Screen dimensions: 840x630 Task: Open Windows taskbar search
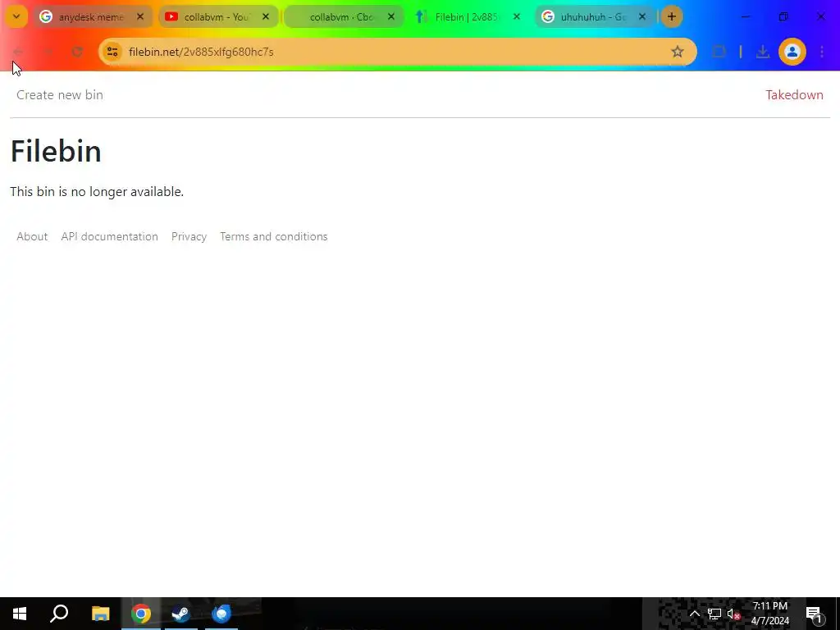pyautogui.click(x=59, y=614)
